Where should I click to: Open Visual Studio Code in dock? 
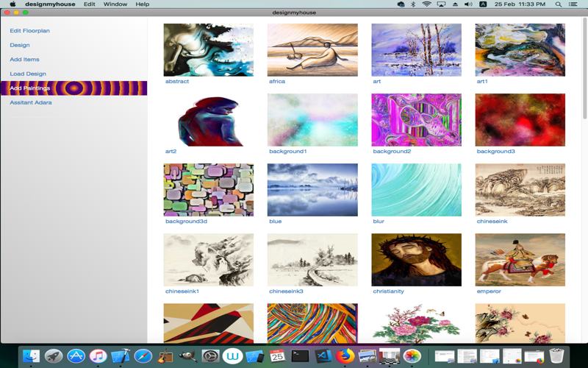[x=323, y=355]
